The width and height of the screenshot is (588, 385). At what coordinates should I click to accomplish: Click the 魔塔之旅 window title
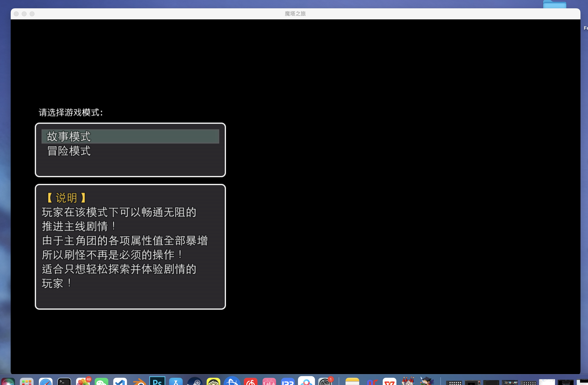(295, 14)
